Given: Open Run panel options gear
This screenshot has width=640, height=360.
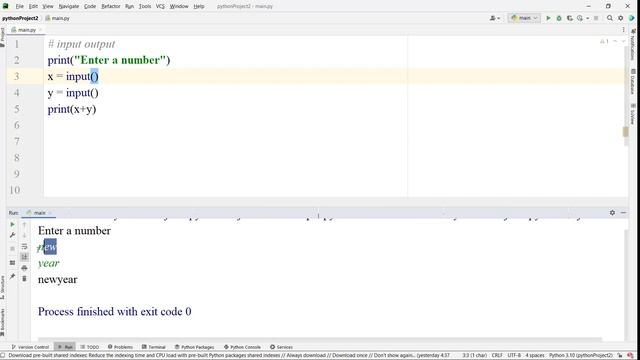Looking at the screenshot, I should coord(612,213).
